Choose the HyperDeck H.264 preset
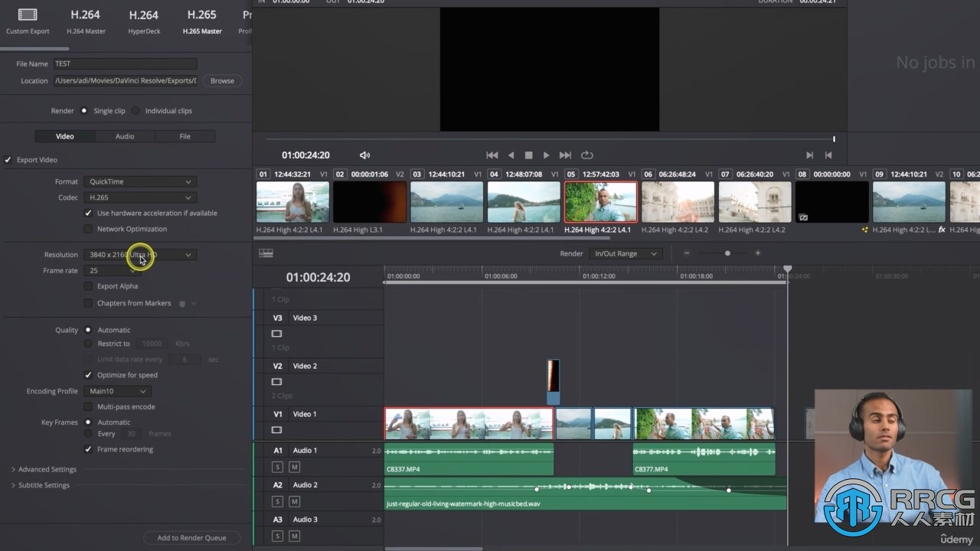Viewport: 980px width, 551px height. pos(143,21)
